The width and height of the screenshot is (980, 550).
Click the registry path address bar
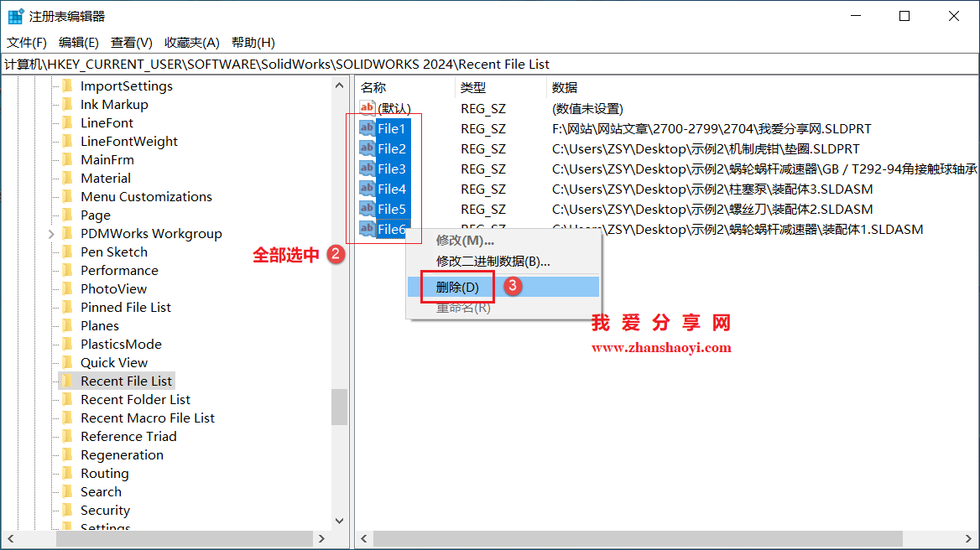[x=489, y=65]
